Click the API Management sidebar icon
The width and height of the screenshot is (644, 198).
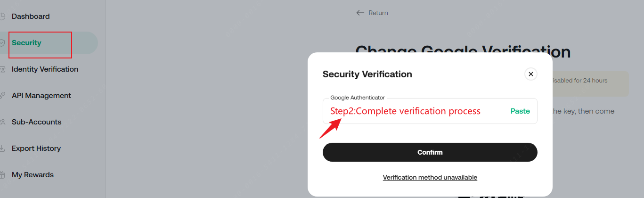click(2, 96)
